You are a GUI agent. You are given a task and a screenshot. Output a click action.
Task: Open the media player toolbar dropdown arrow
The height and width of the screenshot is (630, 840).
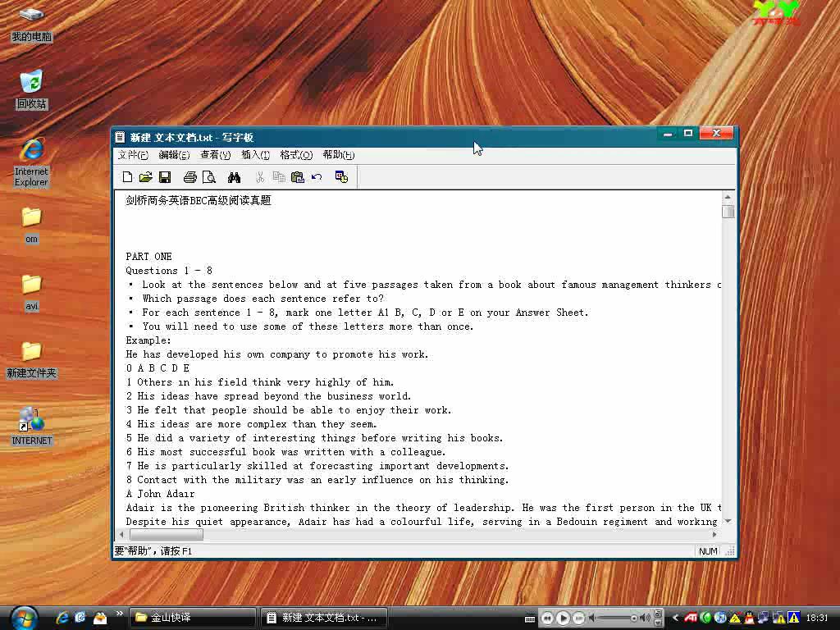coord(659,623)
